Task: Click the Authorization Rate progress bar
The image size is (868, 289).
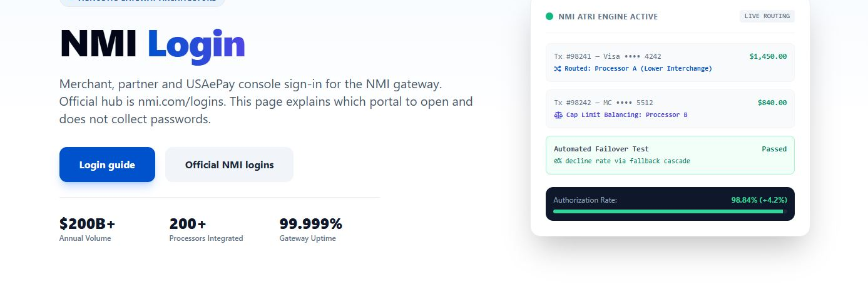Action: [668, 211]
